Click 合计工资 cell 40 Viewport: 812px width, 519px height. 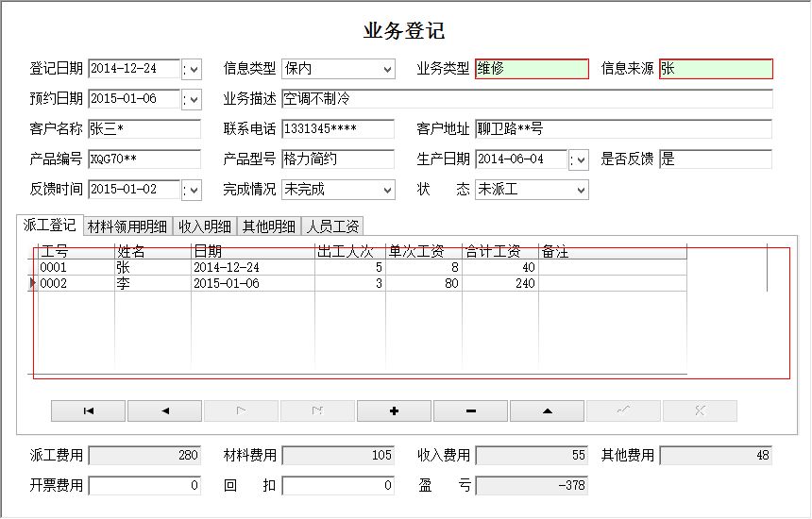(500, 267)
